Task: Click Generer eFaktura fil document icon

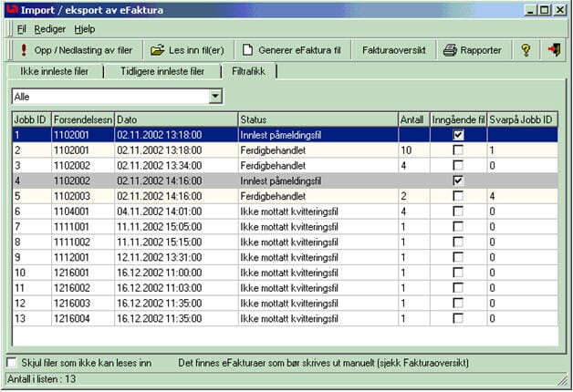Action: click(x=246, y=50)
